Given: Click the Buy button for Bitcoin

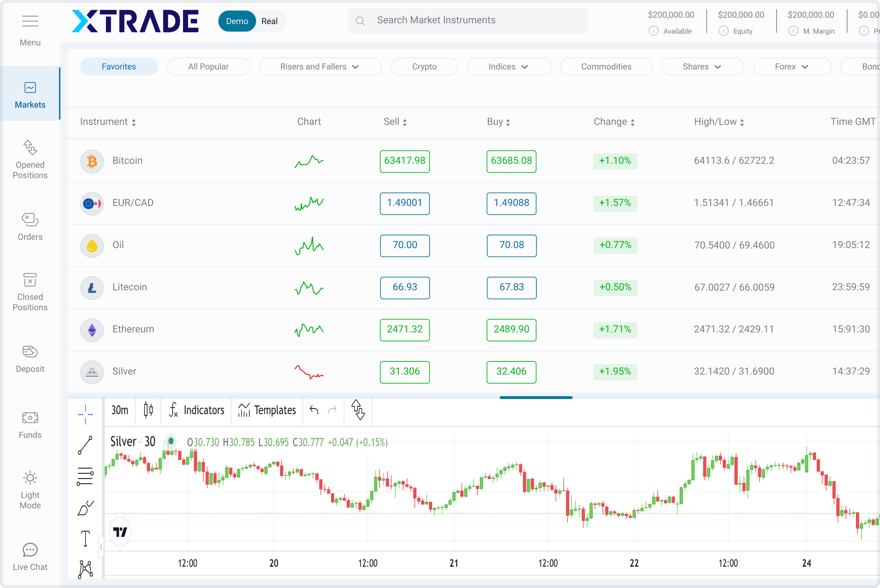Looking at the screenshot, I should pos(511,161).
